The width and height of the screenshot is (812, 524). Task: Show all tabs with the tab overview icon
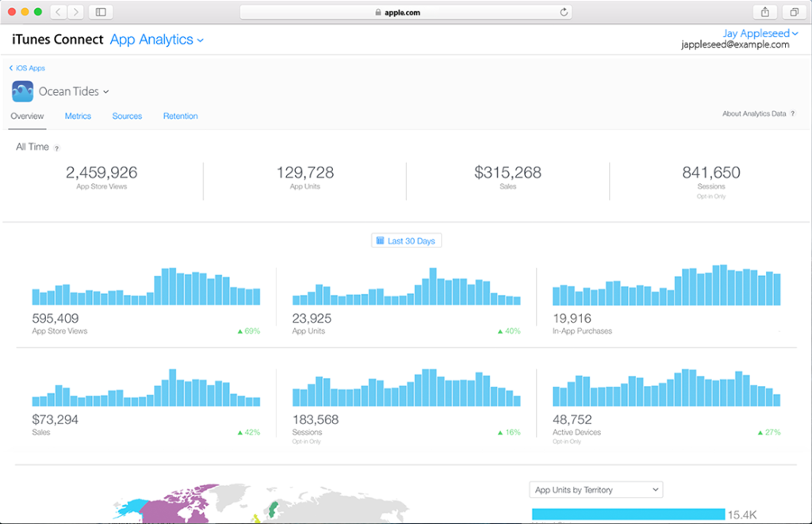click(794, 12)
